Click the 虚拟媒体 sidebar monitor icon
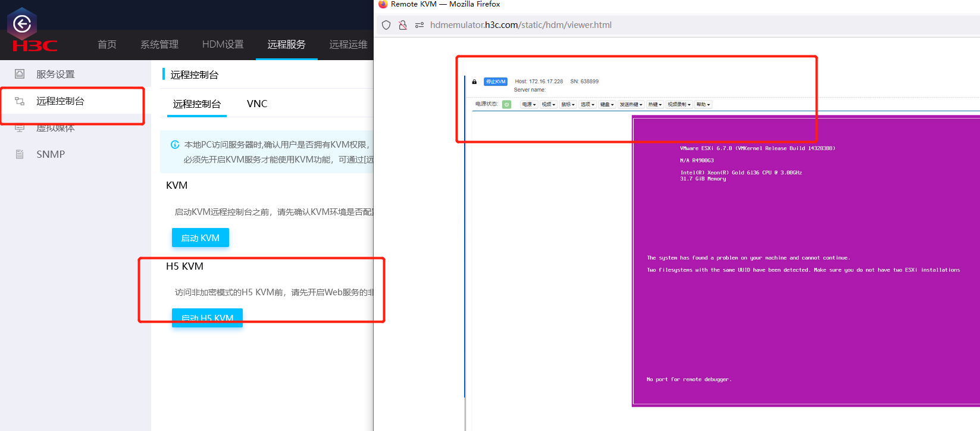 pyautogui.click(x=20, y=128)
